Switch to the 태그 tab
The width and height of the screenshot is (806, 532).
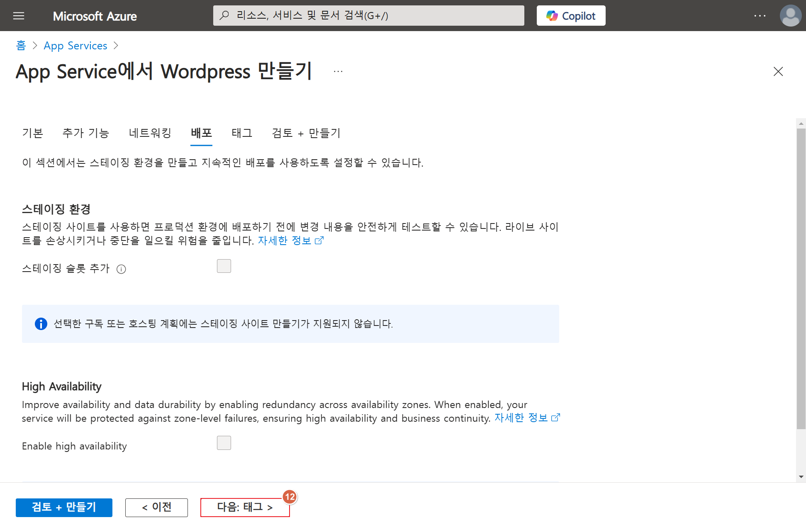(x=242, y=133)
